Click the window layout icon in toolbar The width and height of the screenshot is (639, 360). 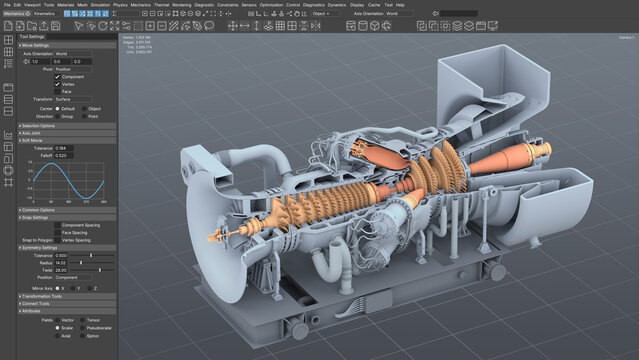click(481, 26)
